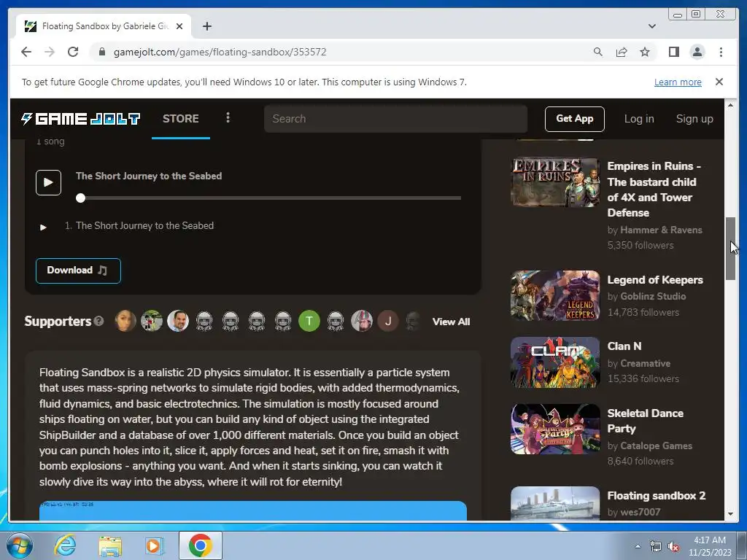Click the Supporters help question mark icon
Image resolution: width=747 pixels, height=560 pixels.
click(x=98, y=321)
